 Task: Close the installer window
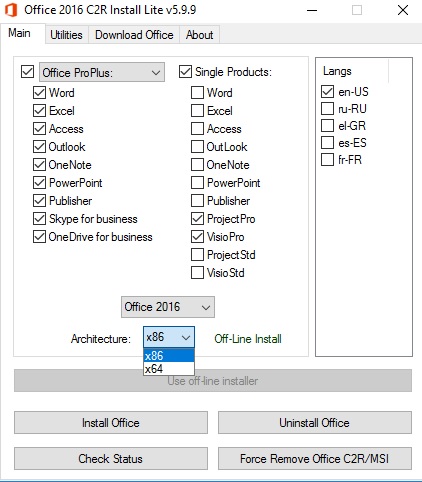point(403,10)
